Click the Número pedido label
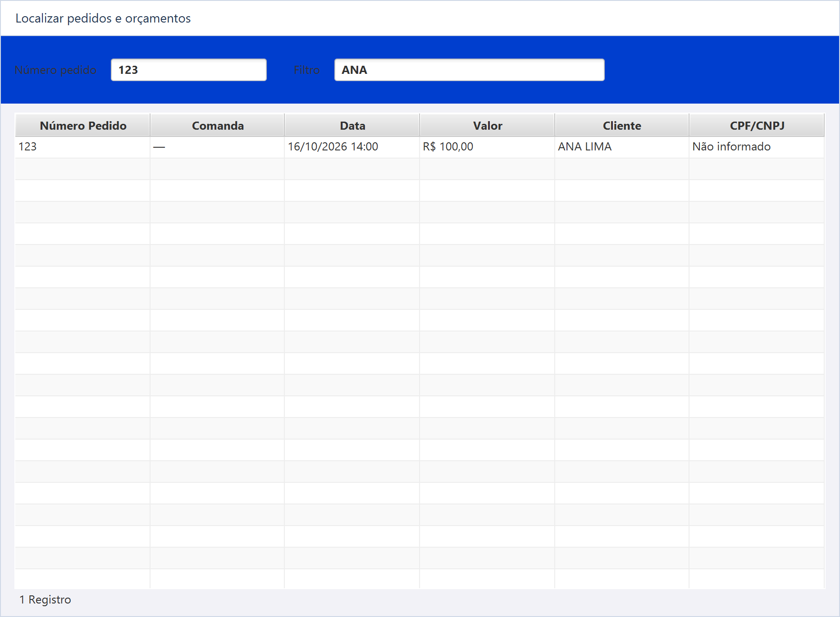The height and width of the screenshot is (617, 840). (55, 70)
